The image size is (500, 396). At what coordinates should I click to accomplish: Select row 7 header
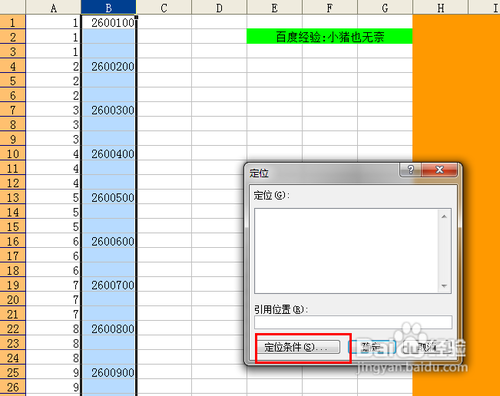pyautogui.click(x=13, y=110)
